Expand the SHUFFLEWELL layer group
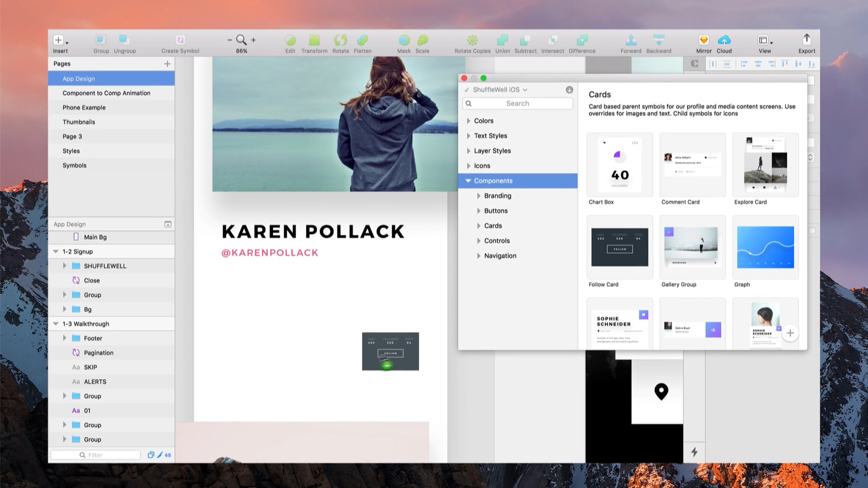This screenshot has width=868, height=488. click(65, 266)
